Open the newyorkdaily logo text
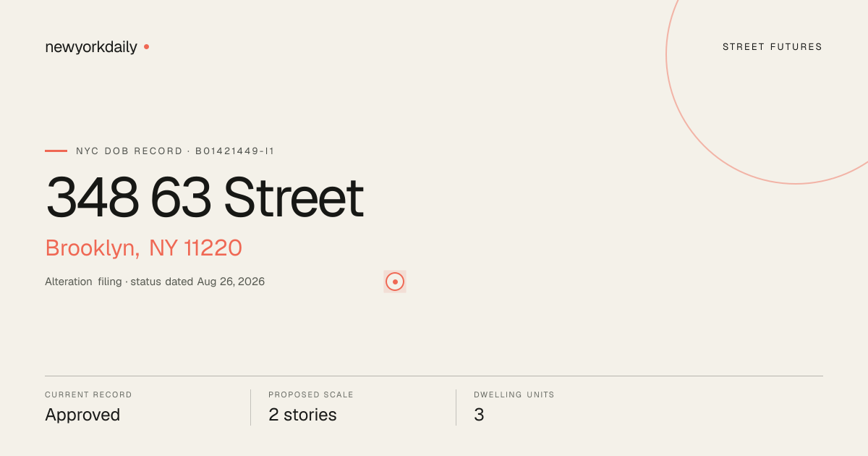 [91, 47]
